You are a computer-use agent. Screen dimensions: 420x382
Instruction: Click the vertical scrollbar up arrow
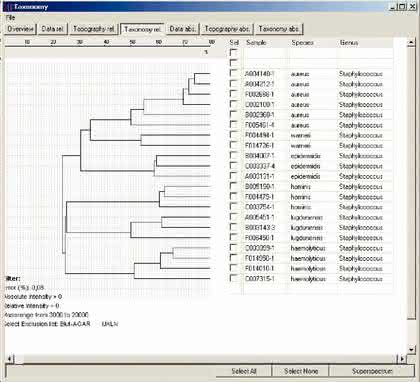(412, 42)
